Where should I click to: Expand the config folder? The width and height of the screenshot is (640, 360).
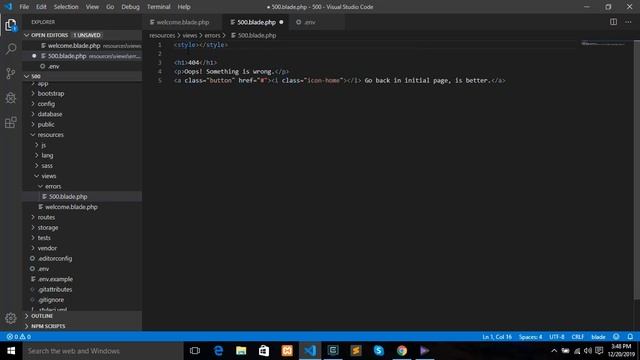46,104
